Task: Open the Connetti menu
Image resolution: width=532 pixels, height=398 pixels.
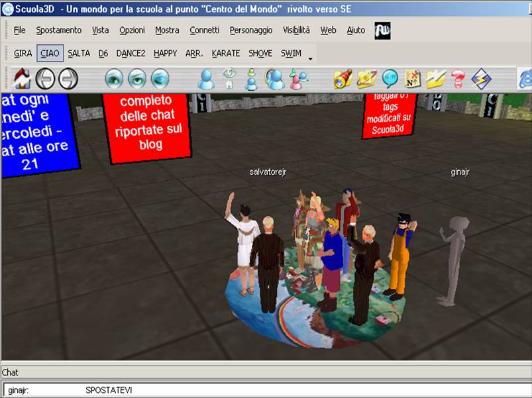Action: 205,30
